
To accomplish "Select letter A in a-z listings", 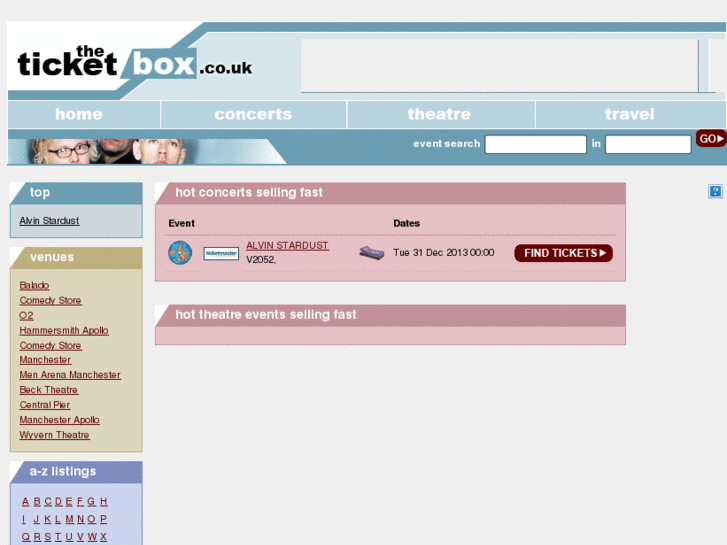I will click(x=26, y=502).
